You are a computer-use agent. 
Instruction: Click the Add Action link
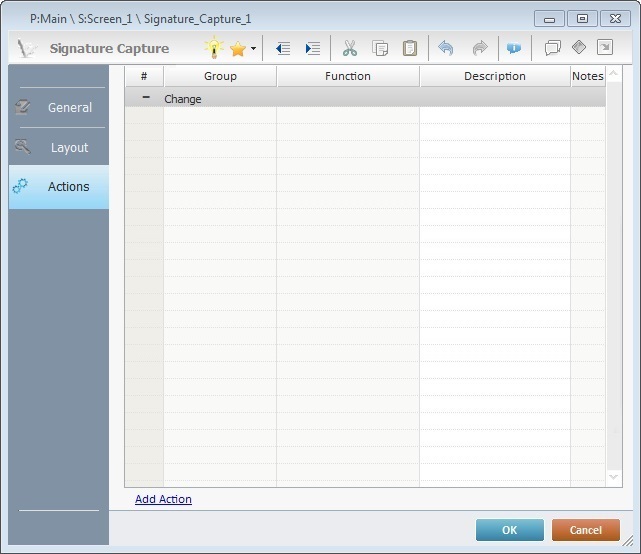[163, 499]
